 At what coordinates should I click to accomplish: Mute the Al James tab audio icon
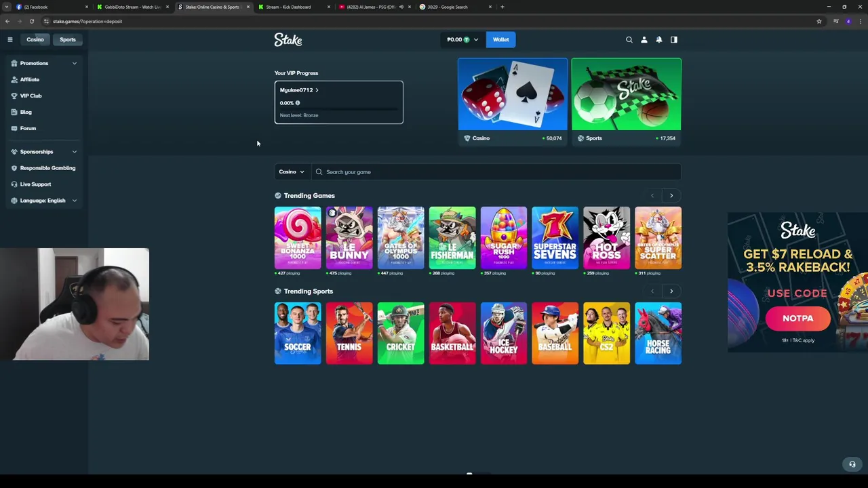coord(401,7)
